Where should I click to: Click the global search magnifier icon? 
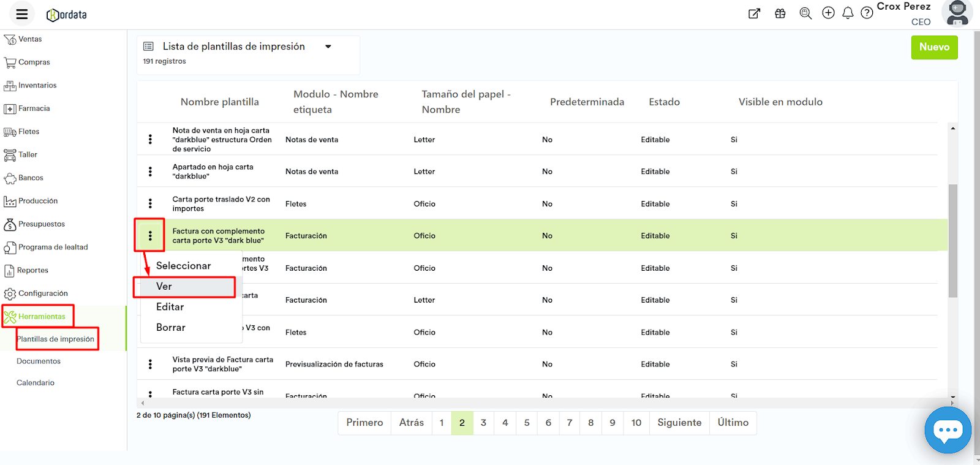[805, 13]
